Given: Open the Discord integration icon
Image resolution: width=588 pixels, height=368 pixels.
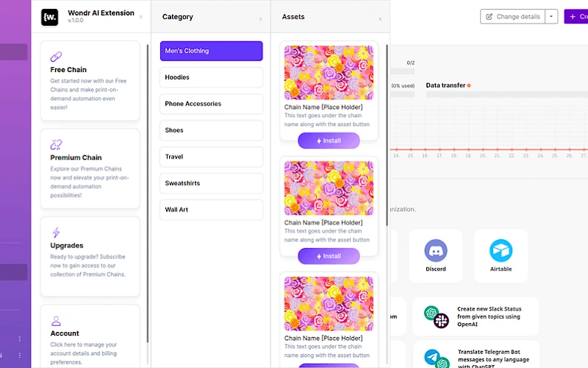Looking at the screenshot, I should click(x=436, y=250).
